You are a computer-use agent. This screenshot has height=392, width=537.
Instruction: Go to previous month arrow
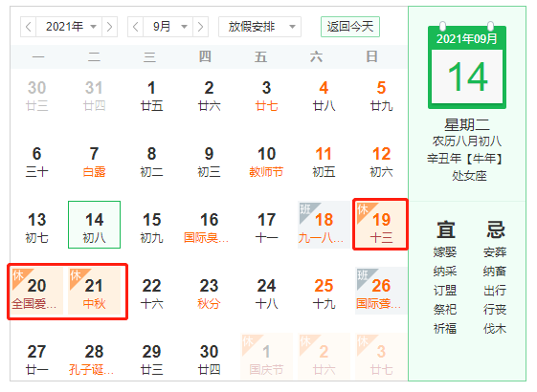[x=136, y=27]
